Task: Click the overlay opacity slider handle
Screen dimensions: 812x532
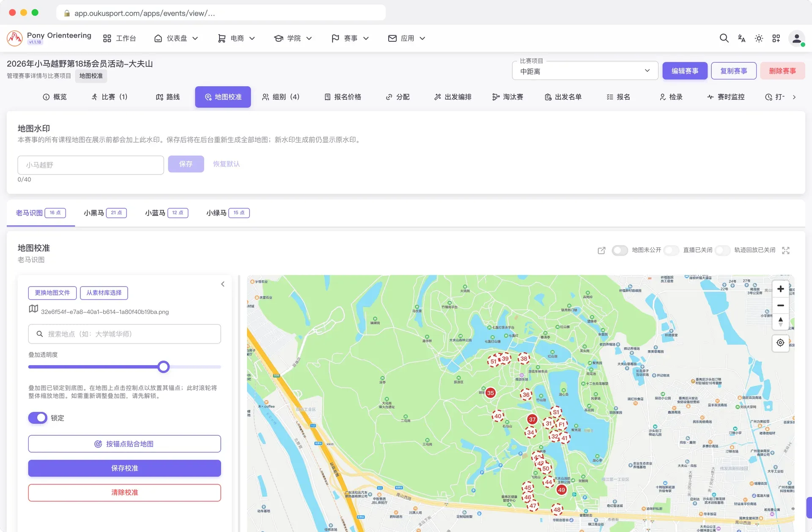Action: click(164, 367)
